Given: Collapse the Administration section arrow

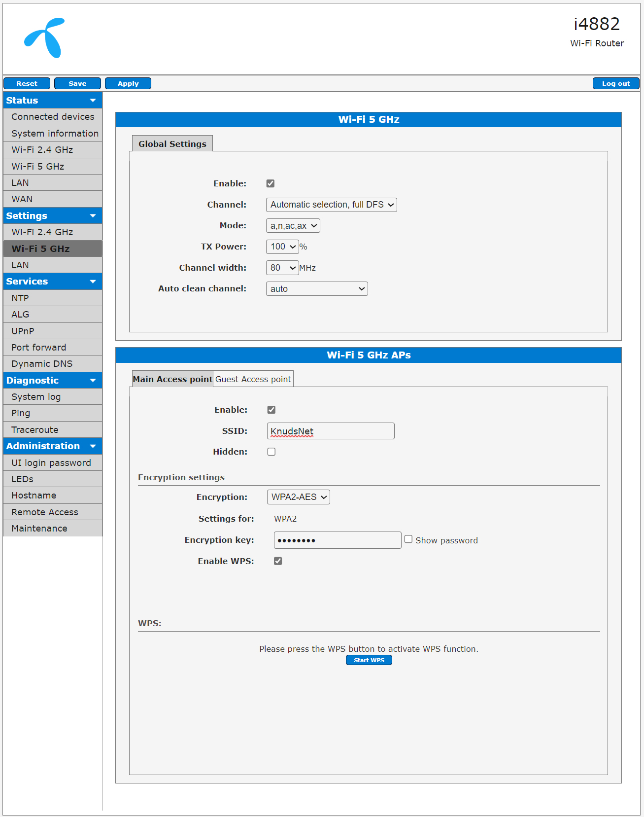Looking at the screenshot, I should click(93, 446).
